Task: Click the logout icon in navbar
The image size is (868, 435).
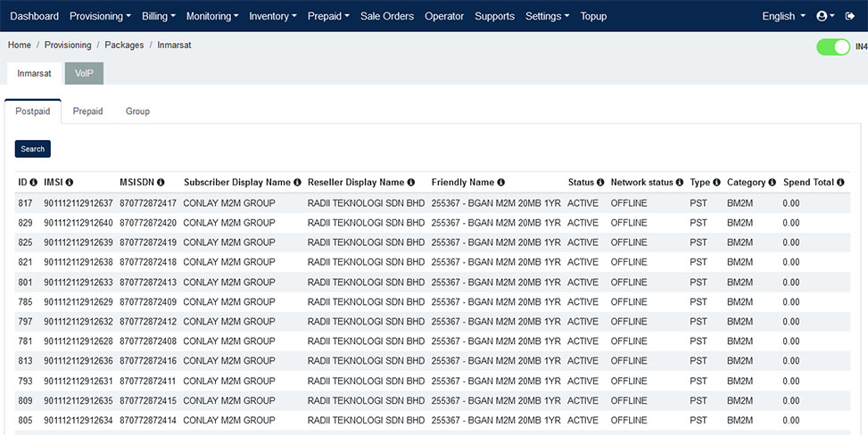Action: 850,16
